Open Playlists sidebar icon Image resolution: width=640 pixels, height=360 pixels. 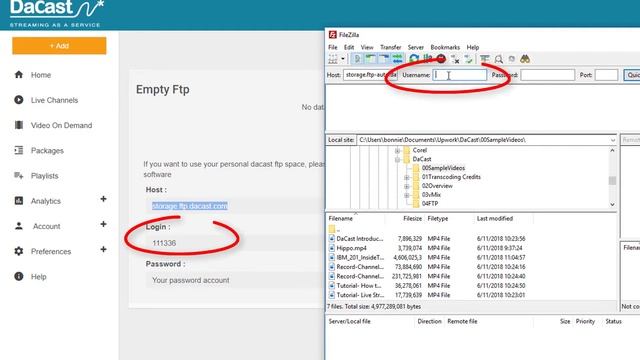[x=19, y=176]
